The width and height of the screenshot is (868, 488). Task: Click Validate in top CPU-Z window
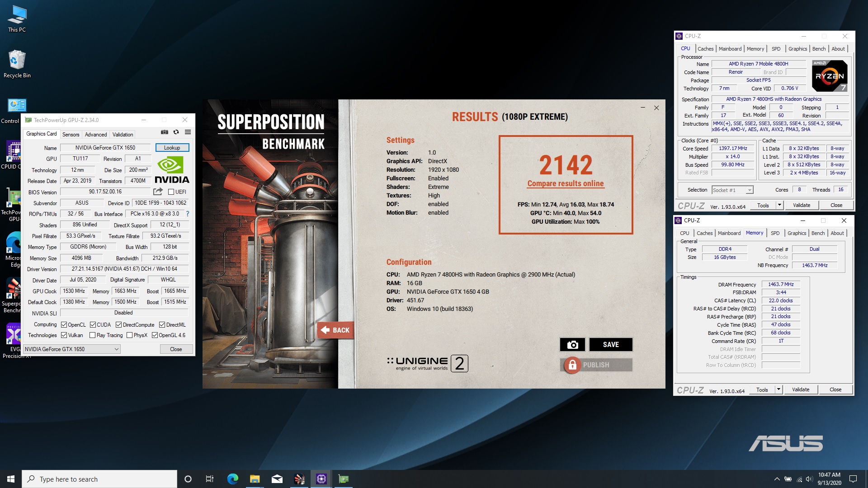802,205
